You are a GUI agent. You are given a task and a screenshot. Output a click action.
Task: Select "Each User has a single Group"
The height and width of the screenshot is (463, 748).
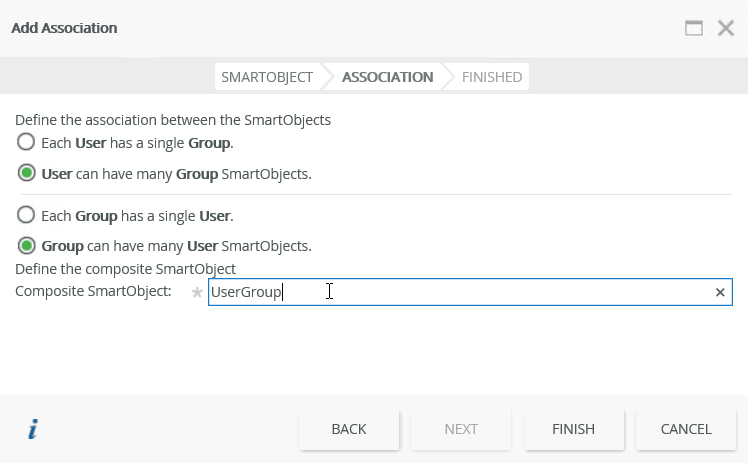(x=26, y=142)
